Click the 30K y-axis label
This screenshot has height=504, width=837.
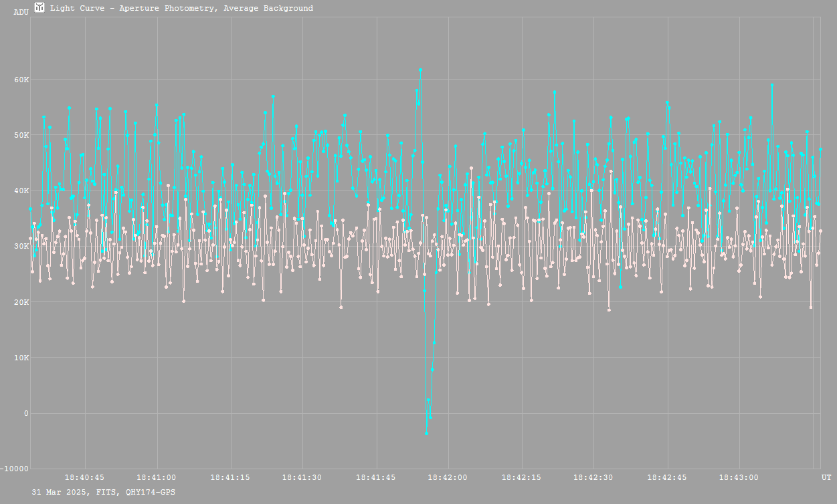coord(21,246)
